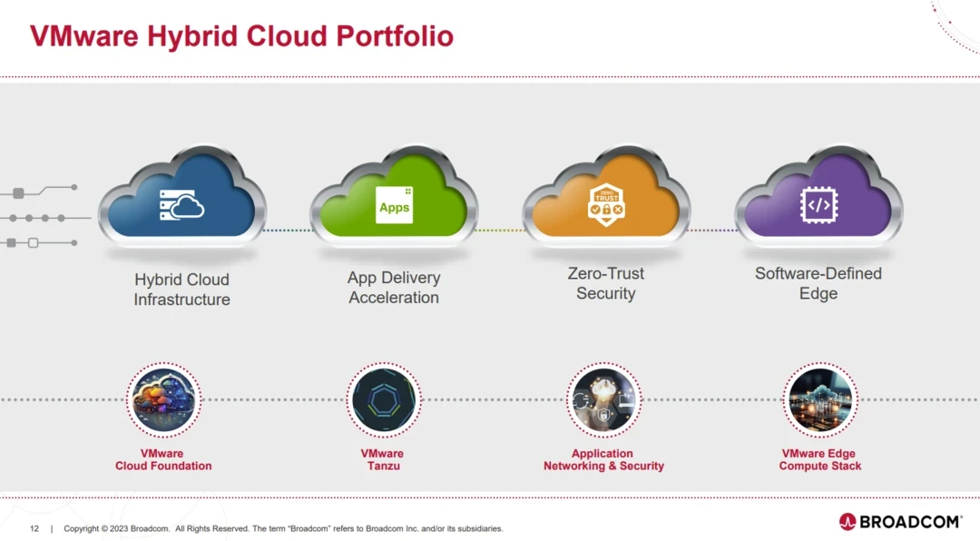
Task: Click the Software-Defined Edge caption text
Action: 818,283
